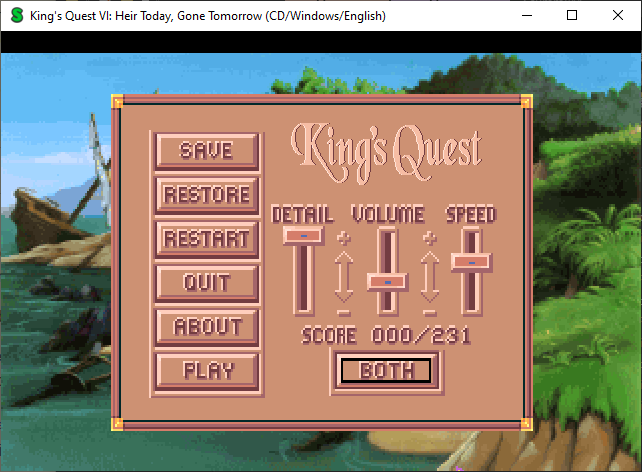Image resolution: width=642 pixels, height=472 pixels.
Task: Toggle the BOTH text/speech mode button
Action: tap(386, 370)
